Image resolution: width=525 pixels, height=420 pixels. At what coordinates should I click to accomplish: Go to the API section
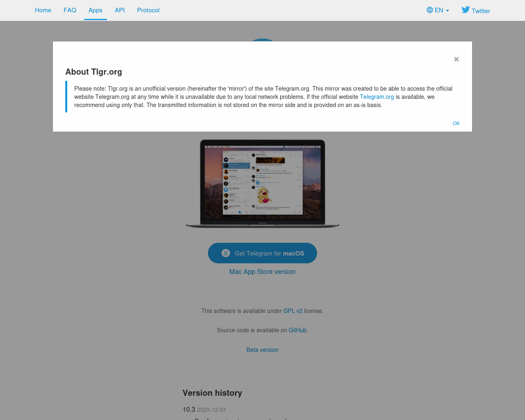[120, 10]
